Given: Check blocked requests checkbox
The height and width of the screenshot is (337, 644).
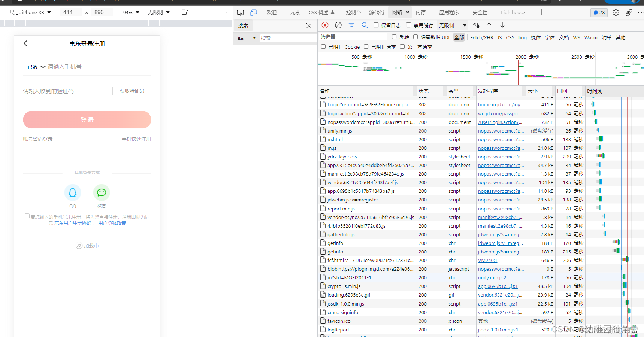Looking at the screenshot, I should pyautogui.click(x=366, y=46).
